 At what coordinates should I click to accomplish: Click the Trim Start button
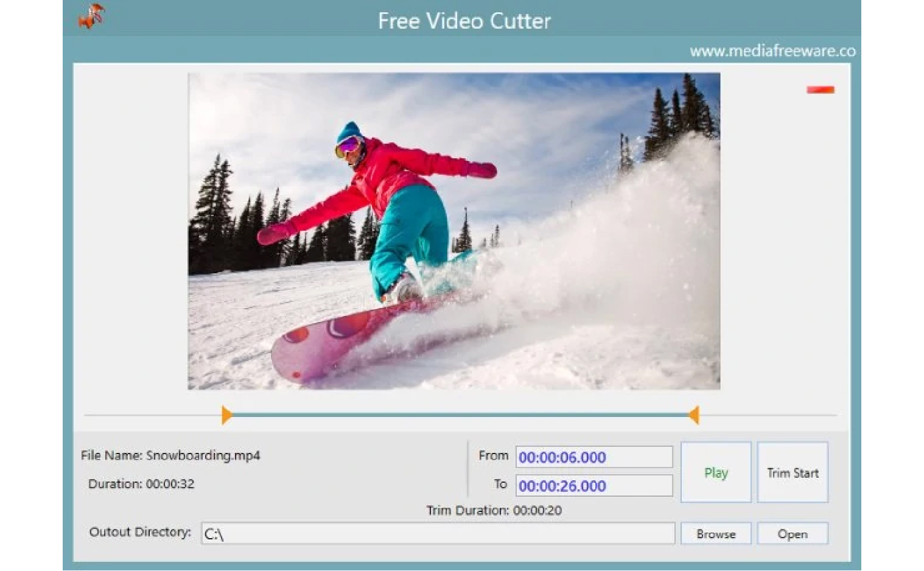pos(793,472)
